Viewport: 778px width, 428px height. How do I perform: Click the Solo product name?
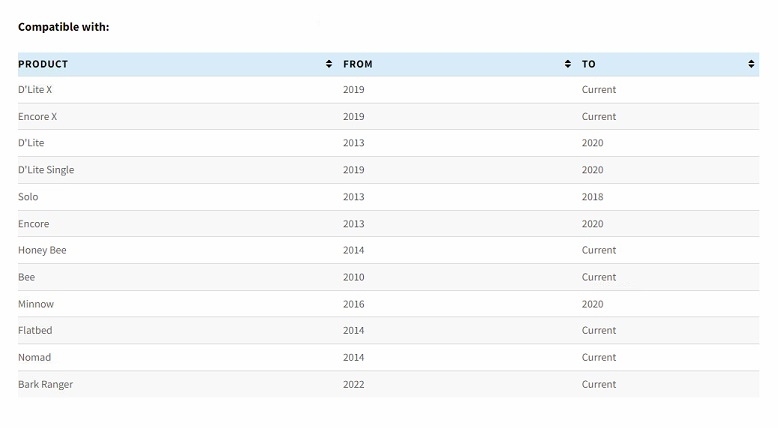(28, 197)
